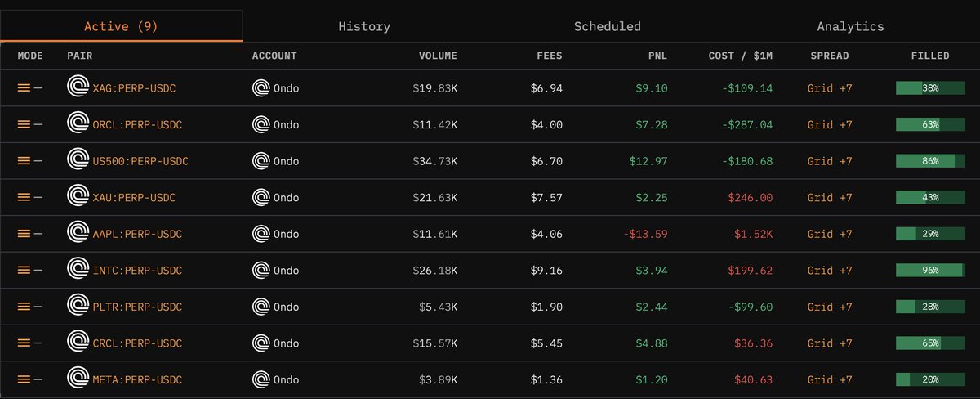The image size is (980, 399).
Task: Go to the Analytics tab
Action: point(850,26)
